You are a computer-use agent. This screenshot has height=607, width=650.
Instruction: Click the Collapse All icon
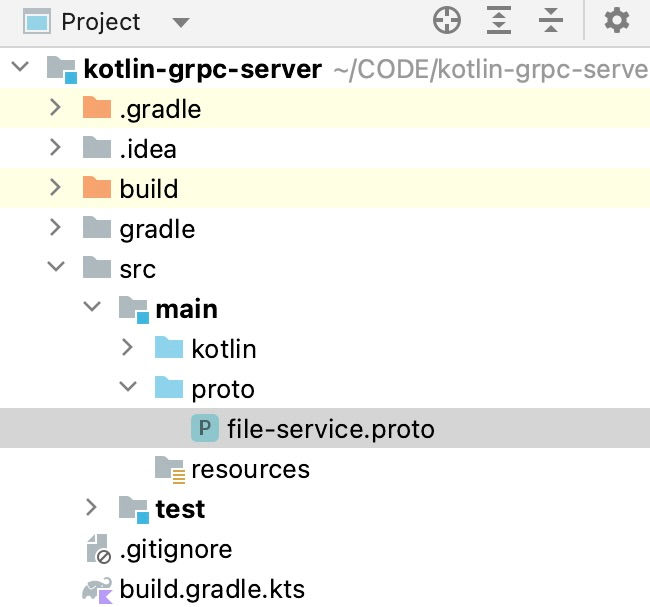click(551, 20)
